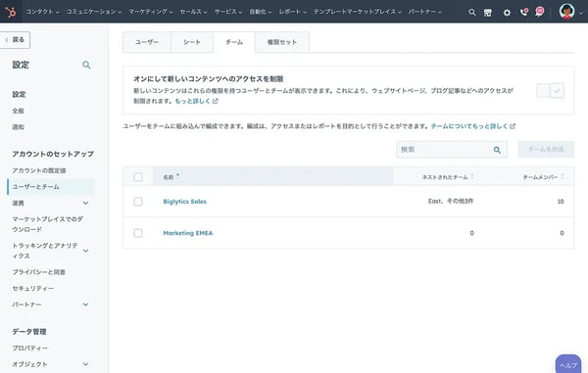Go back with the 戻る button
Viewport: 588px width, 373px height.
coord(15,40)
